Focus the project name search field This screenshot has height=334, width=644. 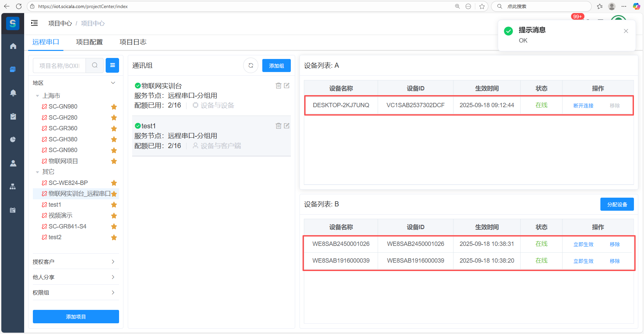[x=59, y=66]
